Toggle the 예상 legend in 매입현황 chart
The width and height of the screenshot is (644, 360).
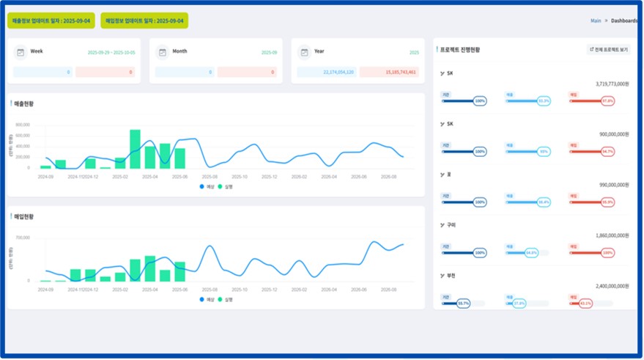coord(207,299)
